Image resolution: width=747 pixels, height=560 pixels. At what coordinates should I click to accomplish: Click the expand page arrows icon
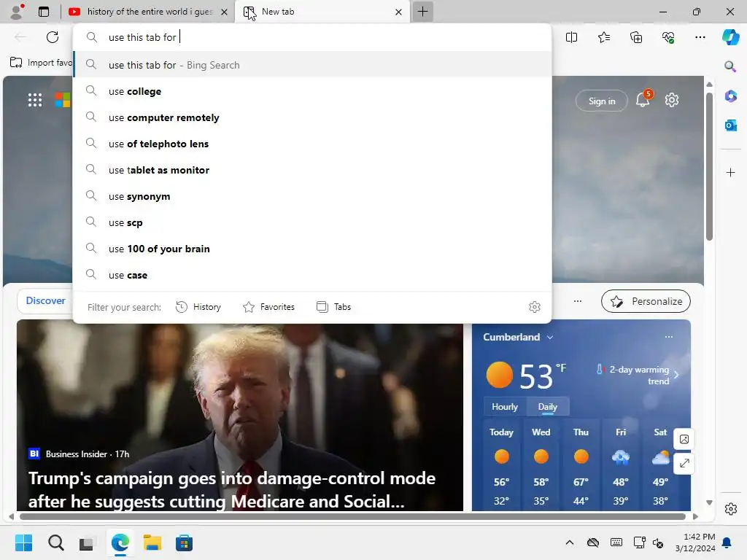[x=684, y=463]
